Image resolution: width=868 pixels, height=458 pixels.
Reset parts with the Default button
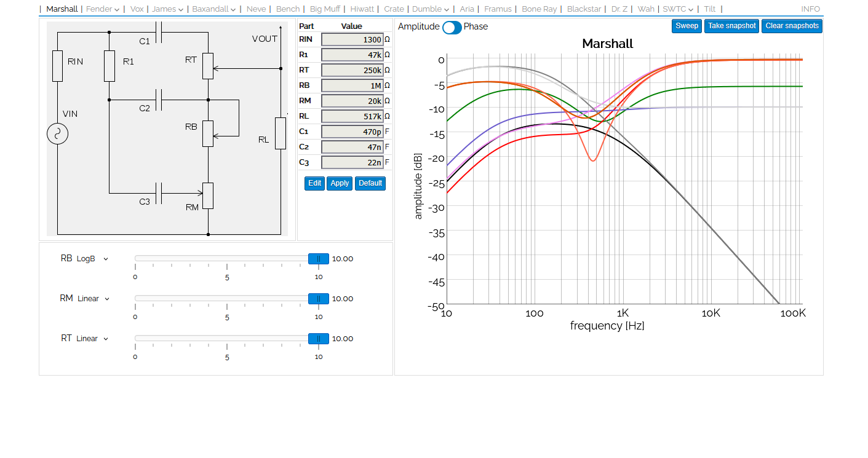370,183
